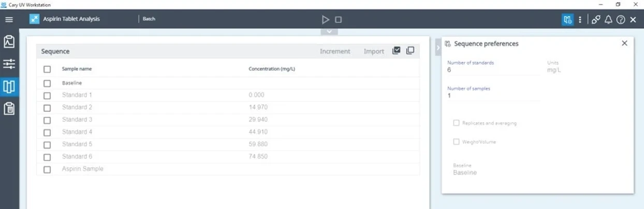Toggle the sequence preferences icon in the top bar
644x209 pixels.
click(x=568, y=20)
